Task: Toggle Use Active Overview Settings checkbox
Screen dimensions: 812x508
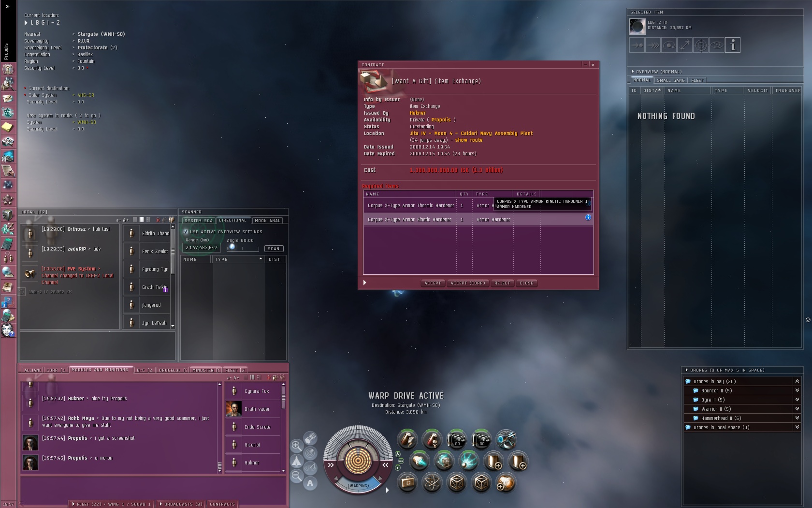Action: click(186, 232)
